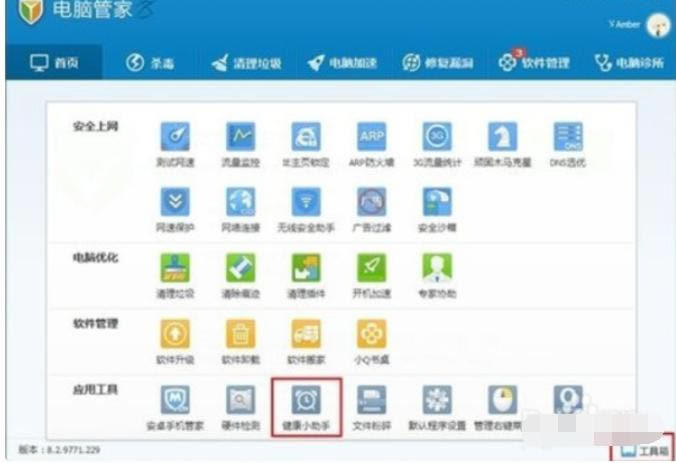This screenshot has height=463, width=676.
Task: Click the 软件卸载 uninstall icon
Action: click(x=239, y=334)
